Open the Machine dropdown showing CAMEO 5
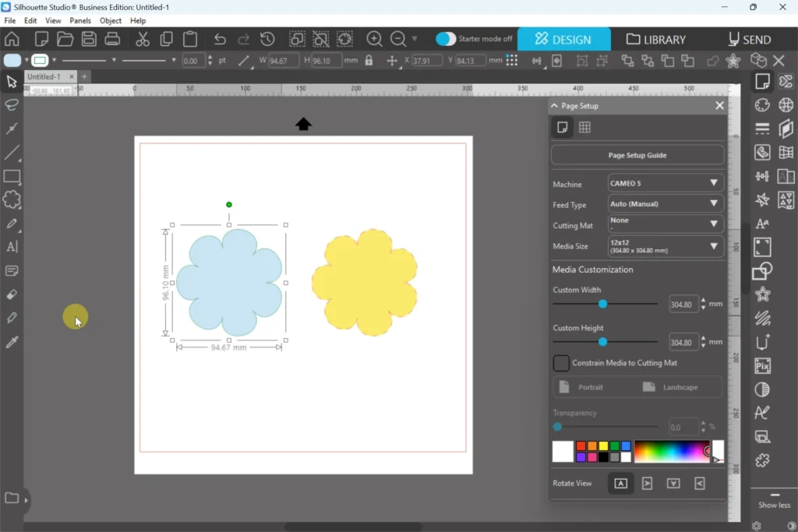 coord(665,183)
